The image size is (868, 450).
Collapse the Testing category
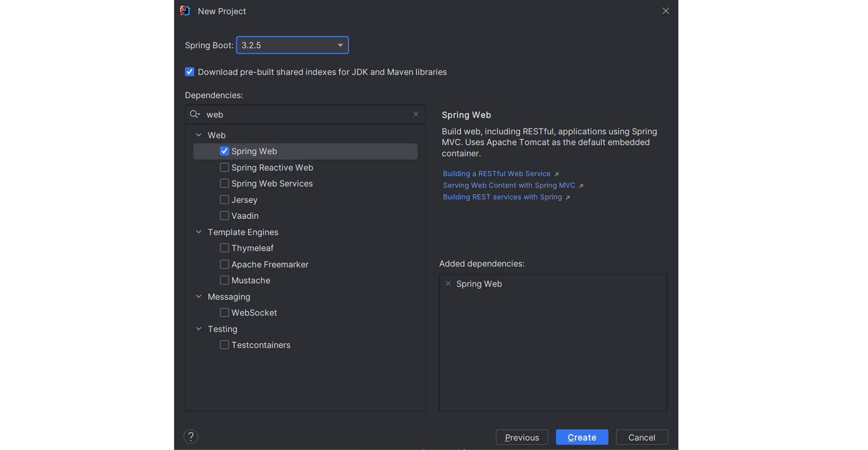pos(199,329)
